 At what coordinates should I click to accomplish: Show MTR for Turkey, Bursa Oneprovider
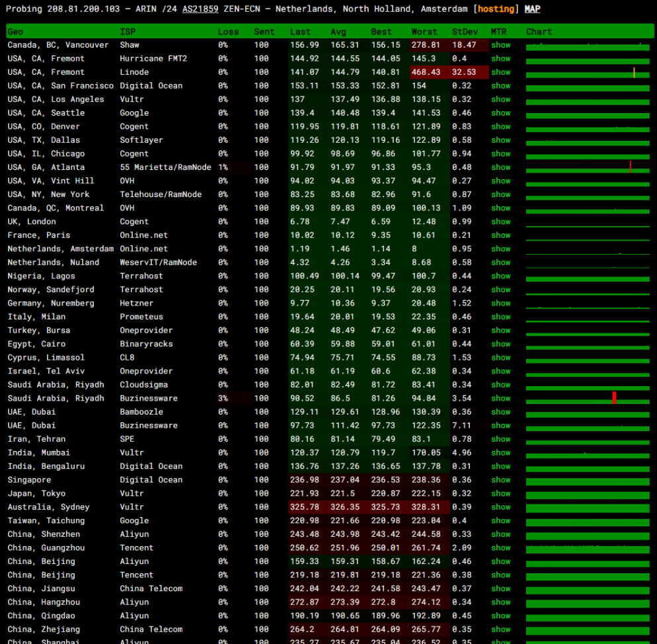pyautogui.click(x=501, y=330)
